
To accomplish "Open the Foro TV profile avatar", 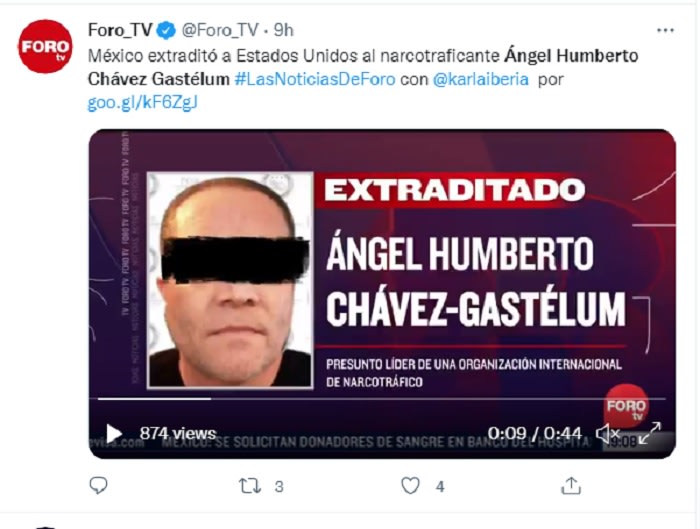I will (x=45, y=46).
